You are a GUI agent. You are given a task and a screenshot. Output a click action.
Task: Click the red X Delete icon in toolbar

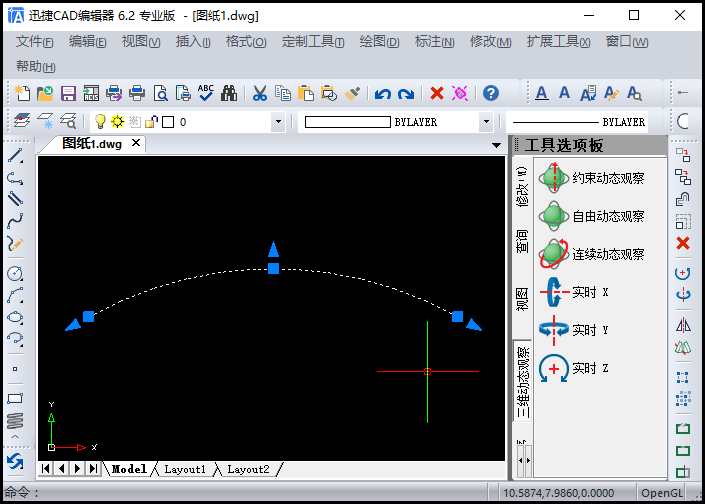coord(437,94)
